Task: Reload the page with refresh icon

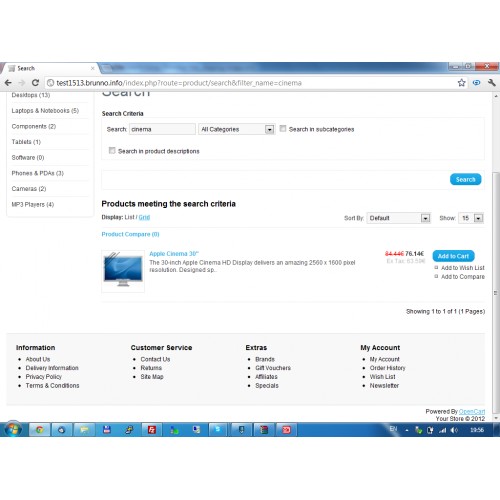Action: coord(35,83)
